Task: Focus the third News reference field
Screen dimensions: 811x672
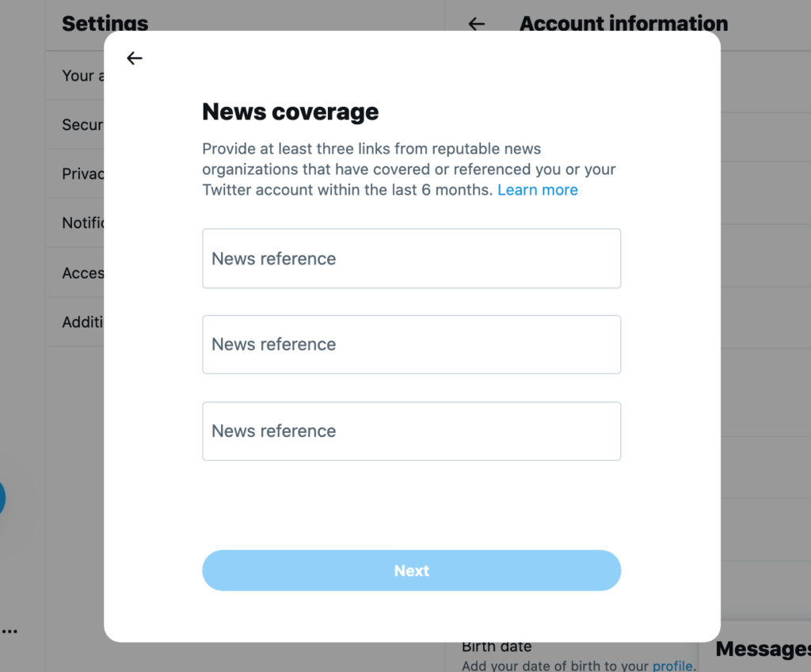Action: (411, 431)
